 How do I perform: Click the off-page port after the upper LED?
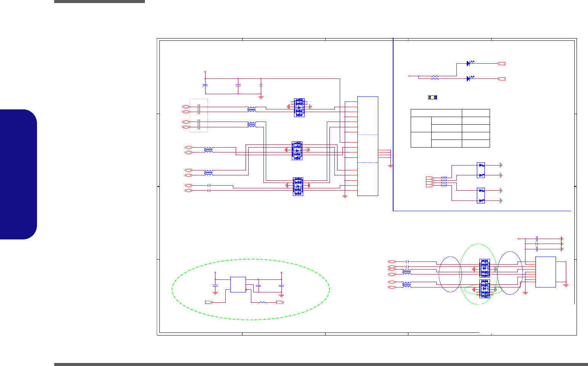[x=502, y=64]
